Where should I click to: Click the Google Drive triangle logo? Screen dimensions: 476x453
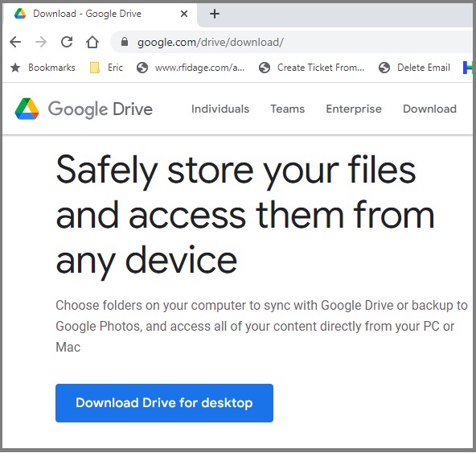pyautogui.click(x=27, y=109)
